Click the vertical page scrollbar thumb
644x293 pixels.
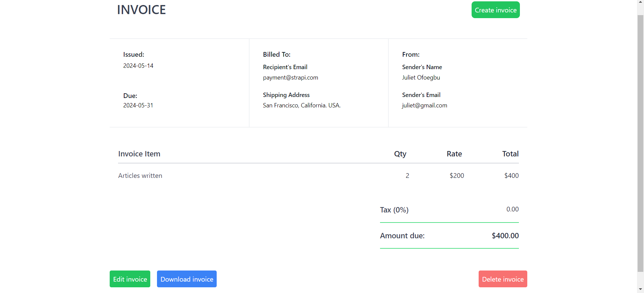click(x=640, y=141)
